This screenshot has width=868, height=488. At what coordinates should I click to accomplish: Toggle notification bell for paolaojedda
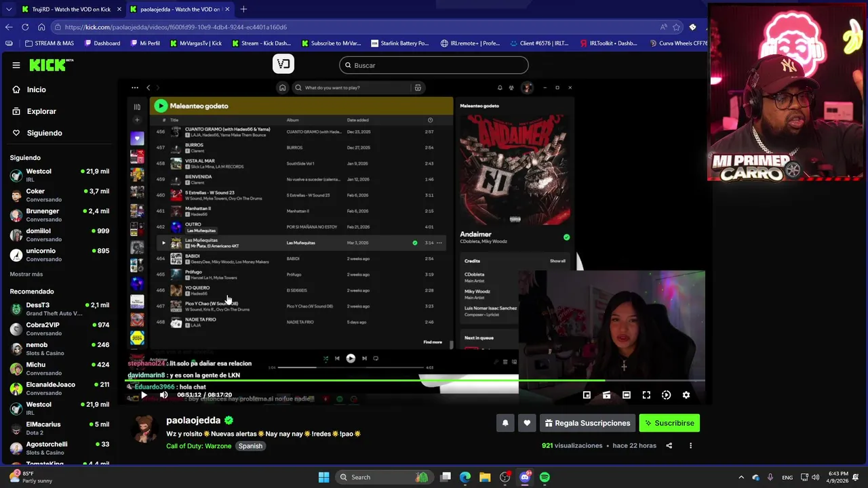pyautogui.click(x=505, y=423)
